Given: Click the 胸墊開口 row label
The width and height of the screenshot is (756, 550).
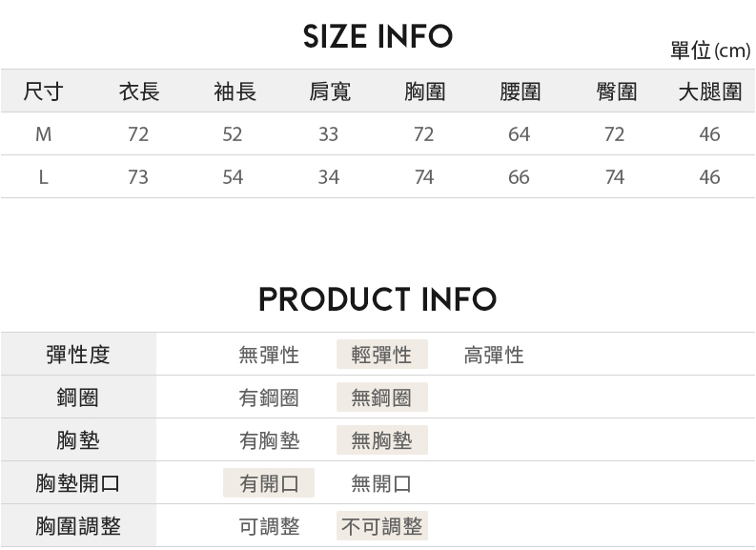Looking at the screenshot, I should [78, 483].
